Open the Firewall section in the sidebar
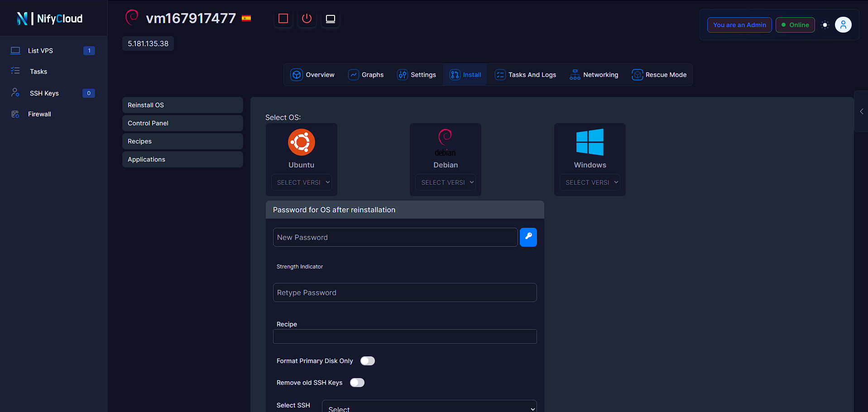This screenshot has width=868, height=412. [x=39, y=114]
